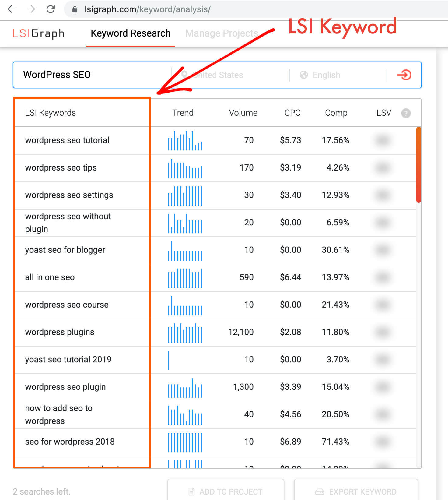The width and height of the screenshot is (448, 500).
Task: Open the Keyword Research tab
Action: coord(131,33)
